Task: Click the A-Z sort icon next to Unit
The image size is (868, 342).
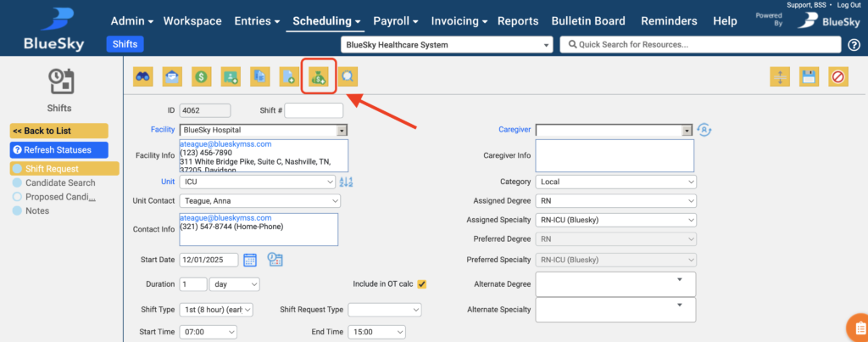Action: click(345, 182)
